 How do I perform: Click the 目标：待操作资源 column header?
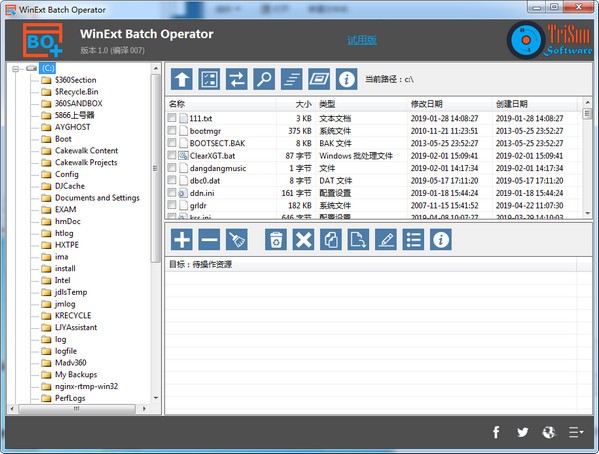click(371, 264)
